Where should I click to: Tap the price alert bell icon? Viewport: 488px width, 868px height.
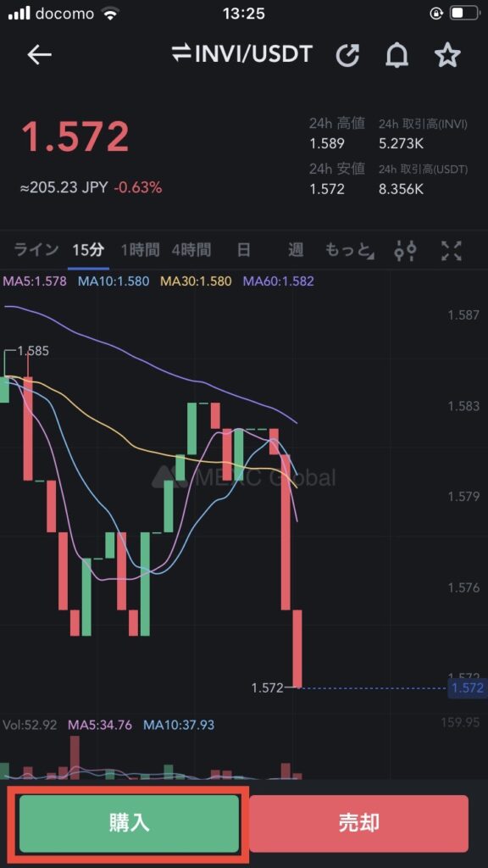click(x=396, y=55)
